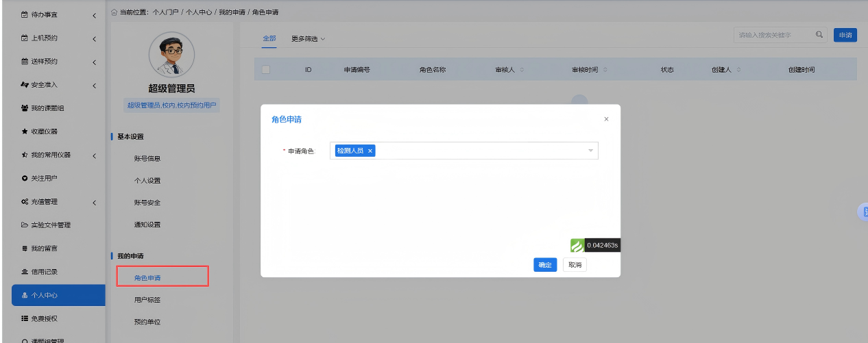Viewport: 868px width, 343px height.
Task: Click the super admin avatar image
Action: 171,55
